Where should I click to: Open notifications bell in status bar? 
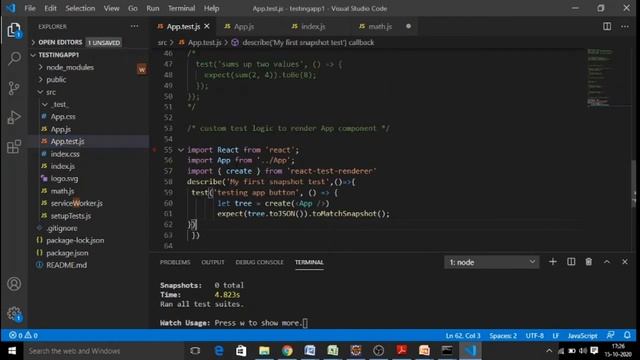[x=627, y=336]
